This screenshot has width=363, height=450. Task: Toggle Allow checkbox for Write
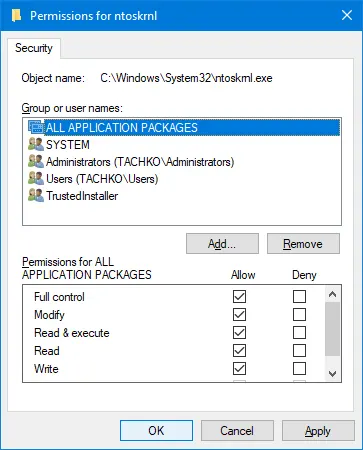[239, 368]
